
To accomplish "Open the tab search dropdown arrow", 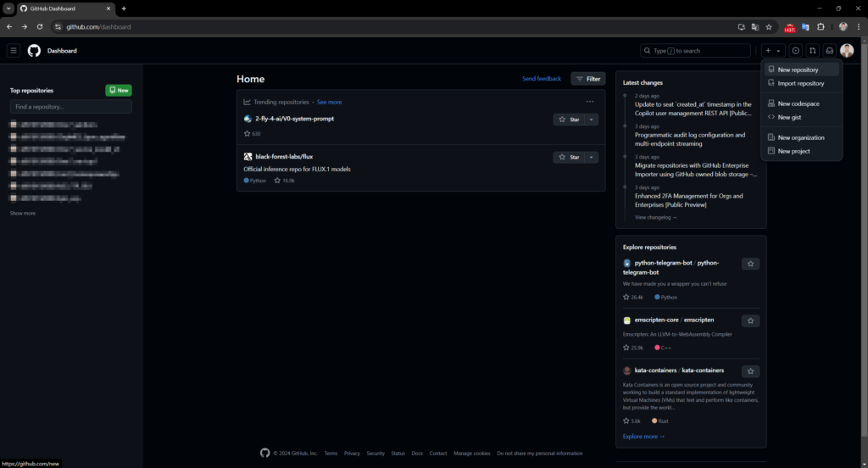I will 8,8.
